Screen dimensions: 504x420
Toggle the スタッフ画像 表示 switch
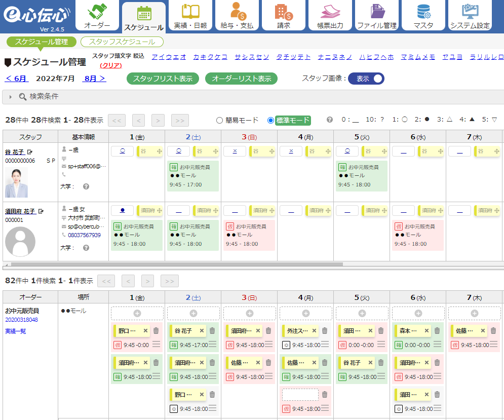(366, 79)
